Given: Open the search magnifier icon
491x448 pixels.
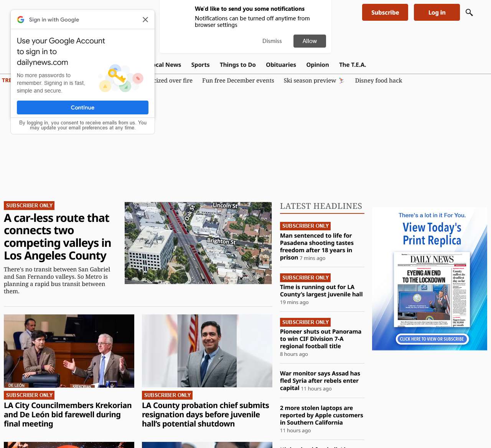Looking at the screenshot, I should [x=469, y=13].
